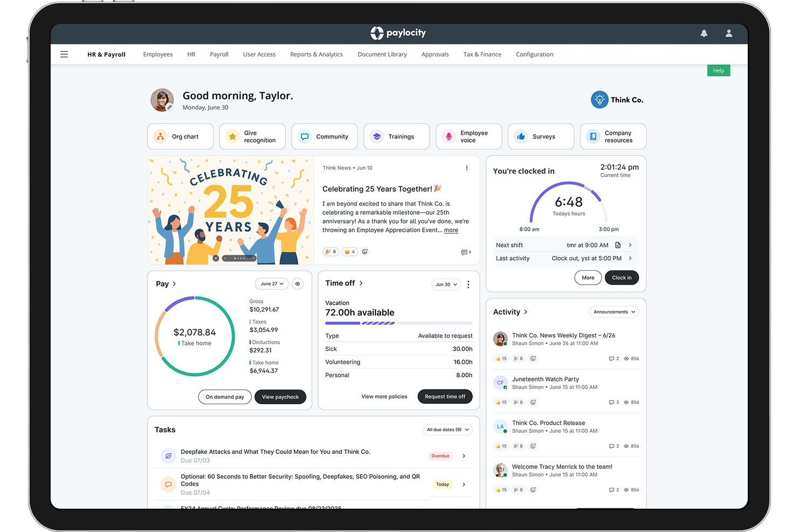Screen dimensions: 798x532
Task: Click party popper reaction on news post
Action: click(x=331, y=252)
